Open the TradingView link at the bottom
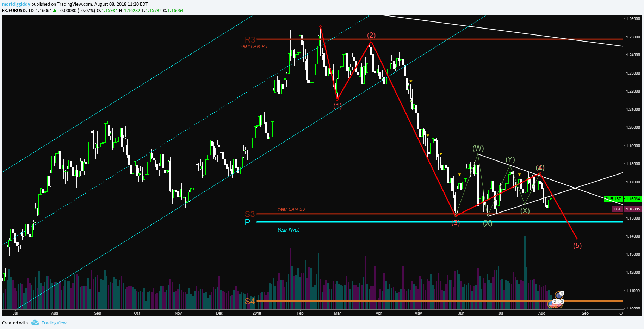Screen dimensions: 644x329 click(54, 323)
